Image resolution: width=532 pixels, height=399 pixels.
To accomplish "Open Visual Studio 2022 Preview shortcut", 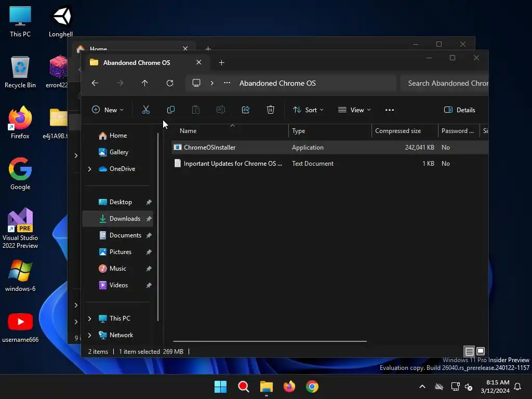I will click(20, 228).
